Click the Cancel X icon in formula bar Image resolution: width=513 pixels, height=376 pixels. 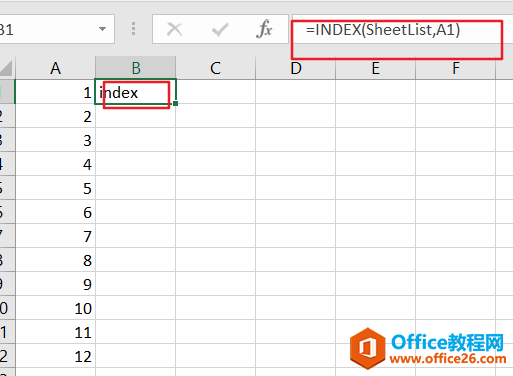pyautogui.click(x=174, y=29)
